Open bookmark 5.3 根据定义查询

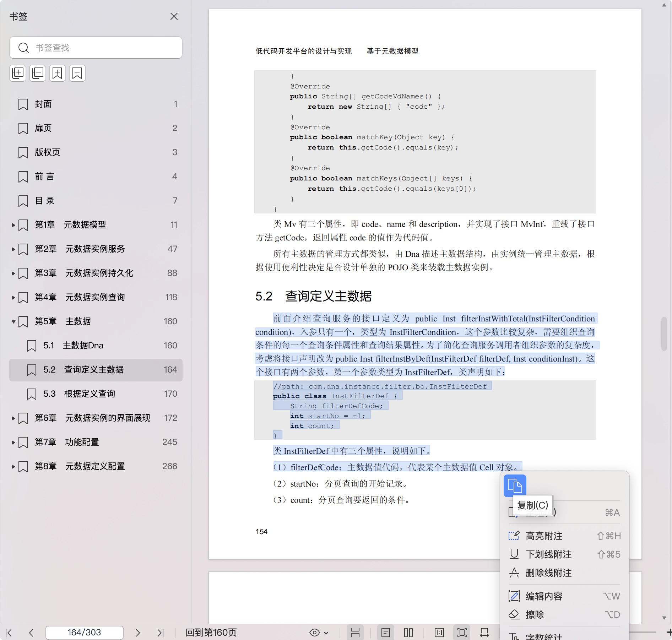[x=90, y=394]
